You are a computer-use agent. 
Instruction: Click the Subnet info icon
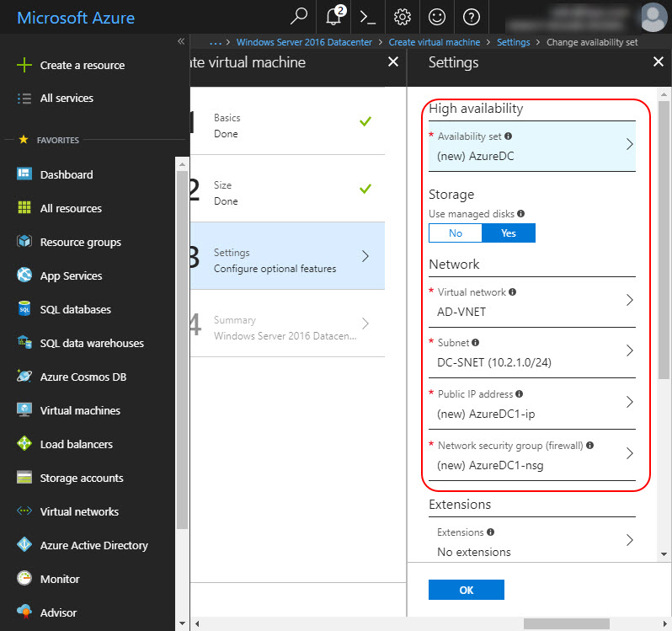pyautogui.click(x=475, y=343)
